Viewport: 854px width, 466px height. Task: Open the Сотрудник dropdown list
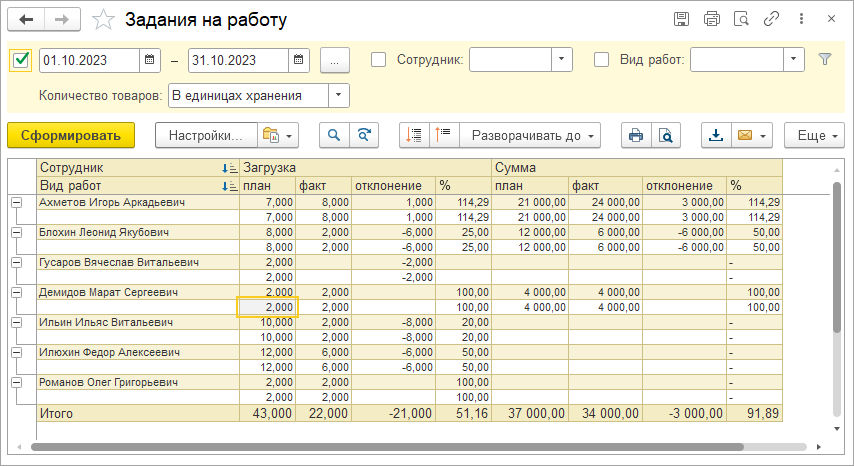click(562, 59)
